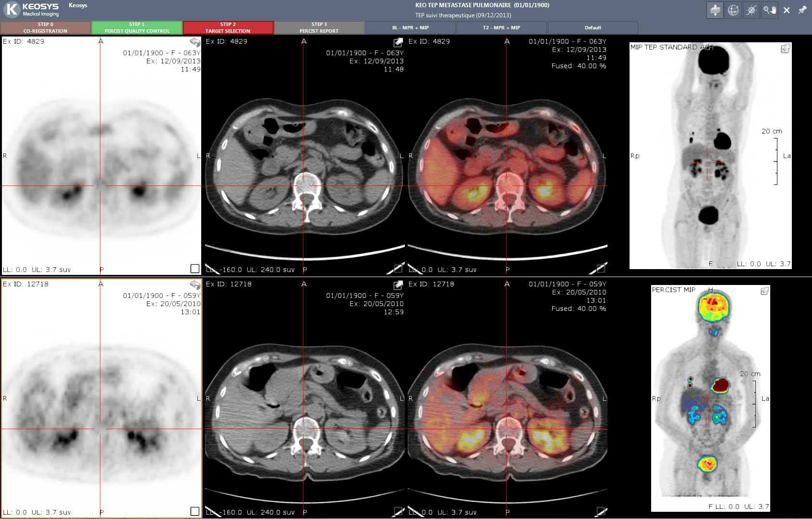The height and width of the screenshot is (519, 812).
Task: Click 'Ex ID: 12718' on the 2010 PET view
Action: pos(26,284)
